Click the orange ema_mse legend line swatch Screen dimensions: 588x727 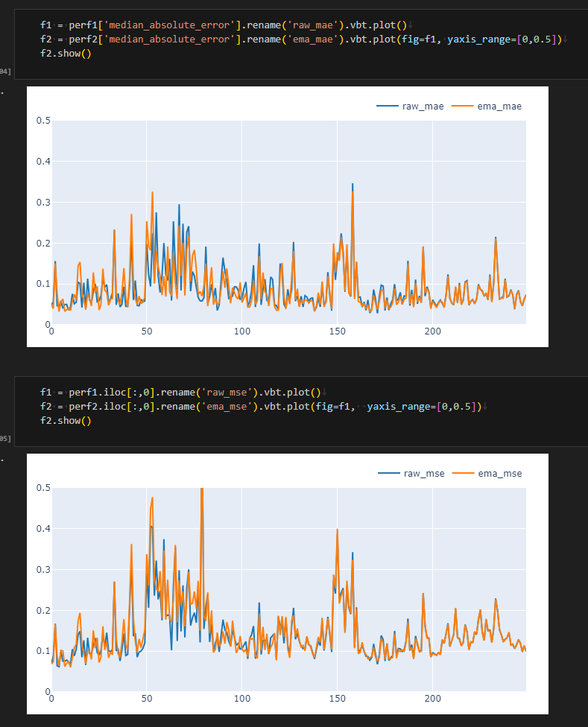[x=464, y=474]
